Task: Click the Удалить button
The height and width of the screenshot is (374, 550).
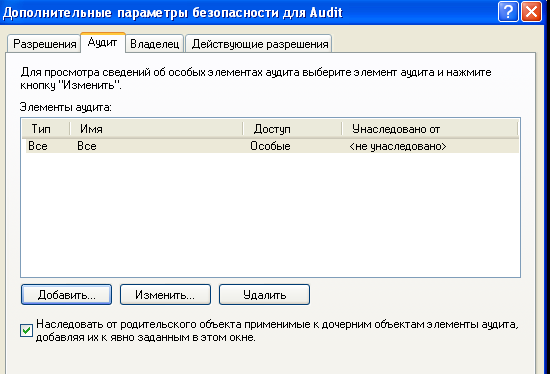Action: [264, 294]
